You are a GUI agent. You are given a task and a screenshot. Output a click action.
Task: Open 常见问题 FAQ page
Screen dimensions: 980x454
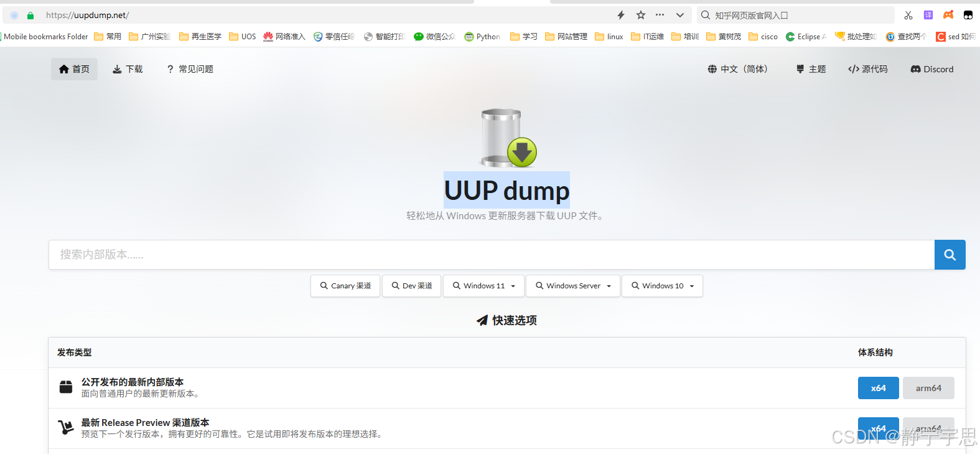point(190,69)
